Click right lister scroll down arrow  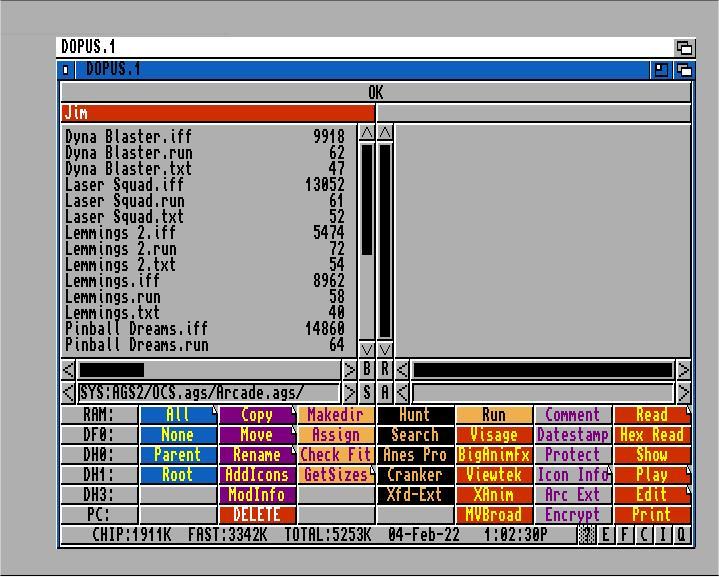[385, 350]
